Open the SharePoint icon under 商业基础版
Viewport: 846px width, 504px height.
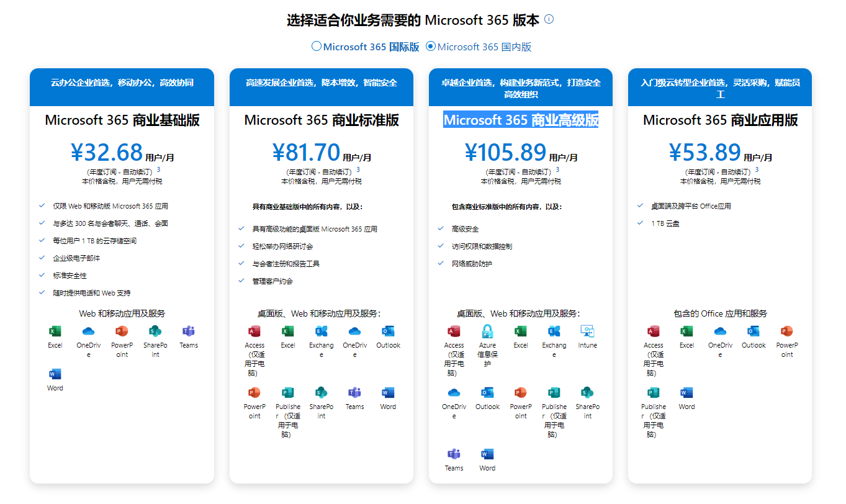(155, 331)
